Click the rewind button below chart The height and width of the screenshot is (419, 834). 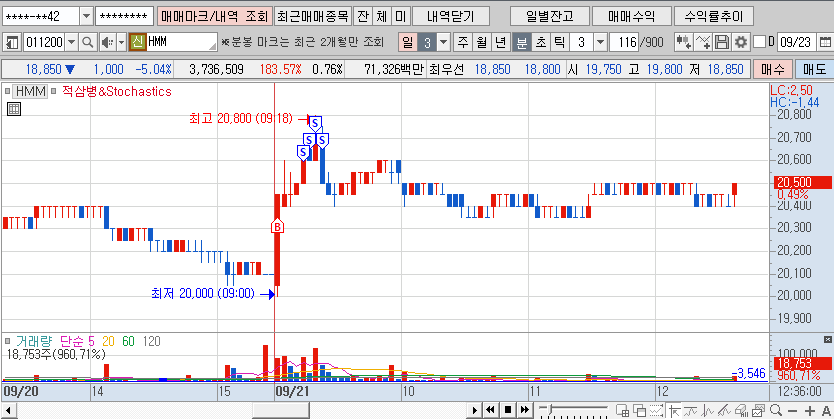click(x=491, y=409)
